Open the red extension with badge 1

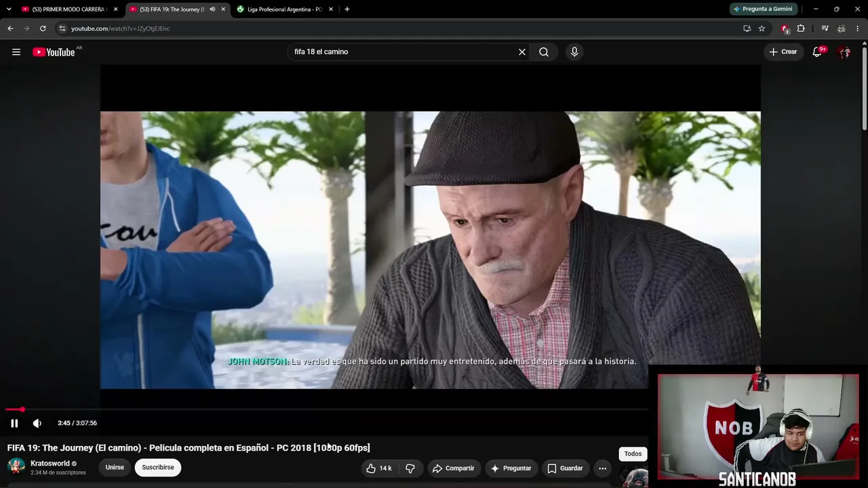785,28
